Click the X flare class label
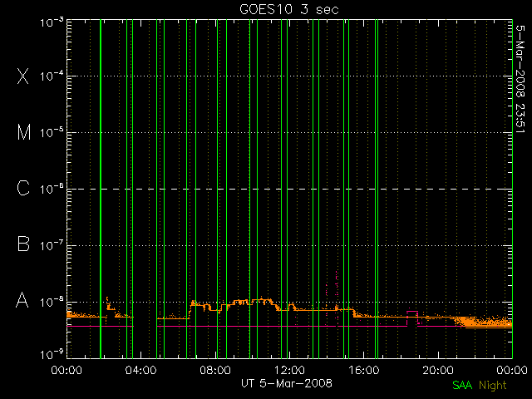The height and width of the screenshot is (399, 532). tap(23, 76)
